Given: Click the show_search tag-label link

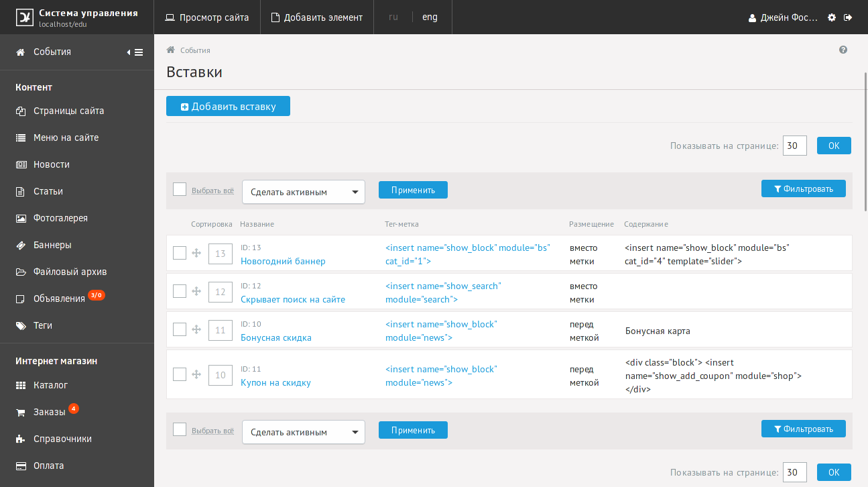Looking at the screenshot, I should point(443,292).
